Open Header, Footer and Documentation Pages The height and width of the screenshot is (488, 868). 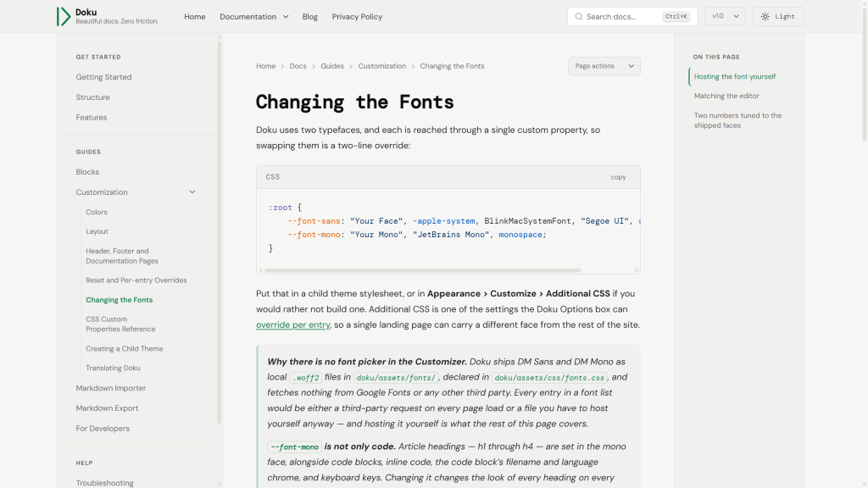(122, 256)
